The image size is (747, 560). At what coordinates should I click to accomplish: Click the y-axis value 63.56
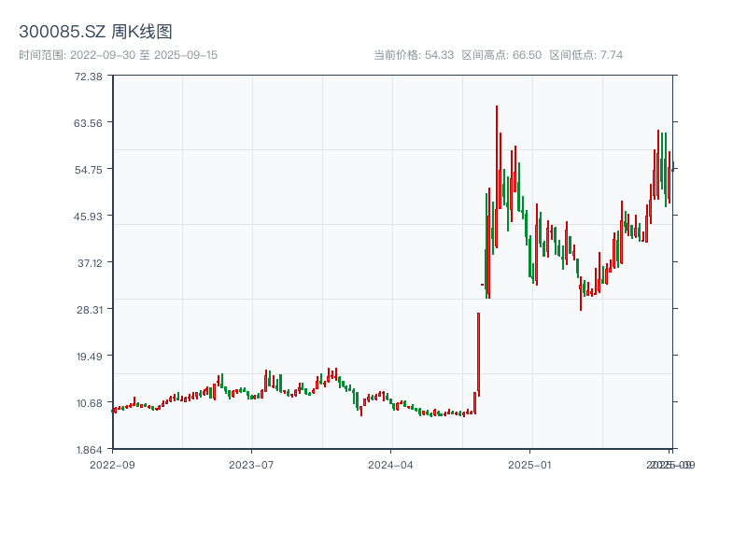click(x=88, y=123)
